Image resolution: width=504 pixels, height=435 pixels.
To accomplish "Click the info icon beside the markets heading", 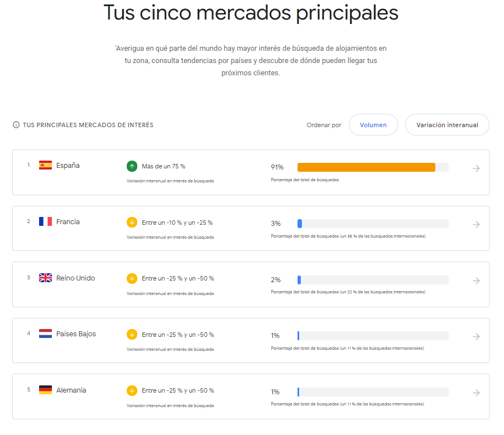I will pyautogui.click(x=16, y=125).
